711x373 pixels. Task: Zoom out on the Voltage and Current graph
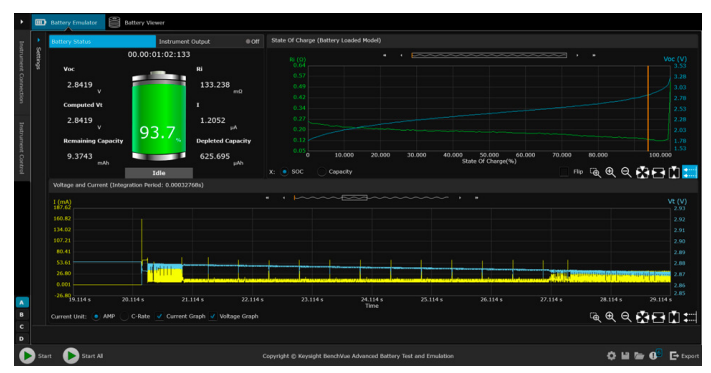pyautogui.click(x=626, y=317)
